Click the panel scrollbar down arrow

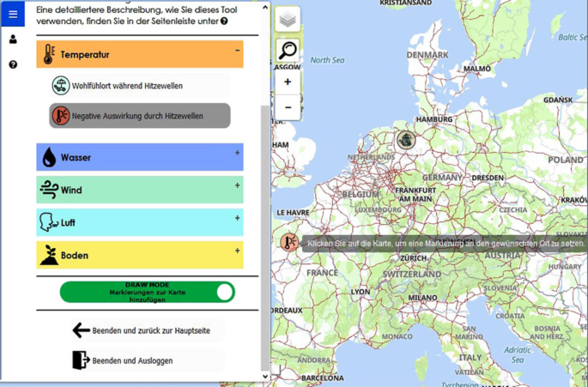click(265, 376)
